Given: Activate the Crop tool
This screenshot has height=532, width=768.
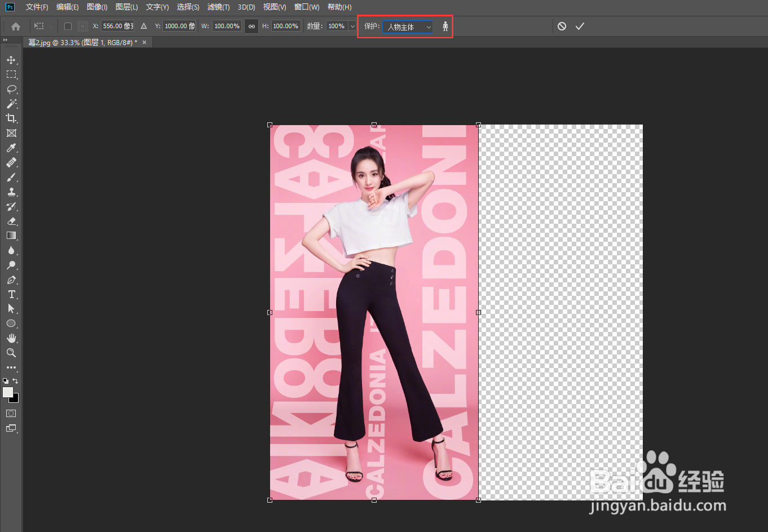Looking at the screenshot, I should (11, 118).
